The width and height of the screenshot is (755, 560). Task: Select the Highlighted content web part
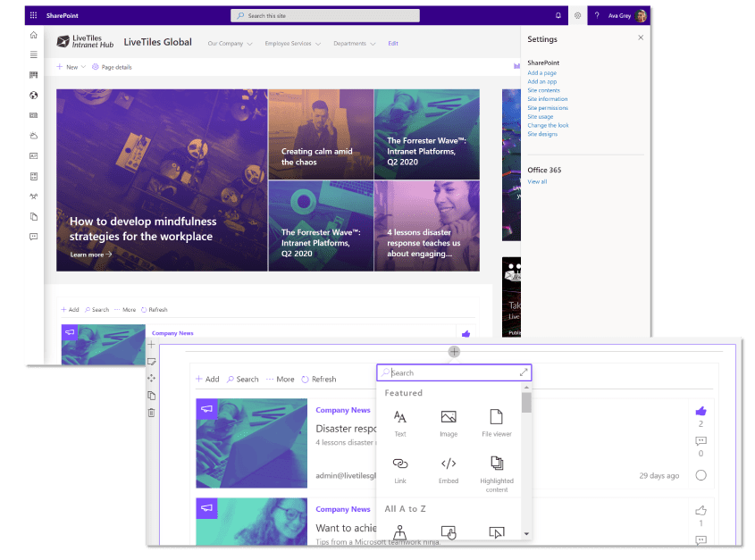[x=497, y=474]
